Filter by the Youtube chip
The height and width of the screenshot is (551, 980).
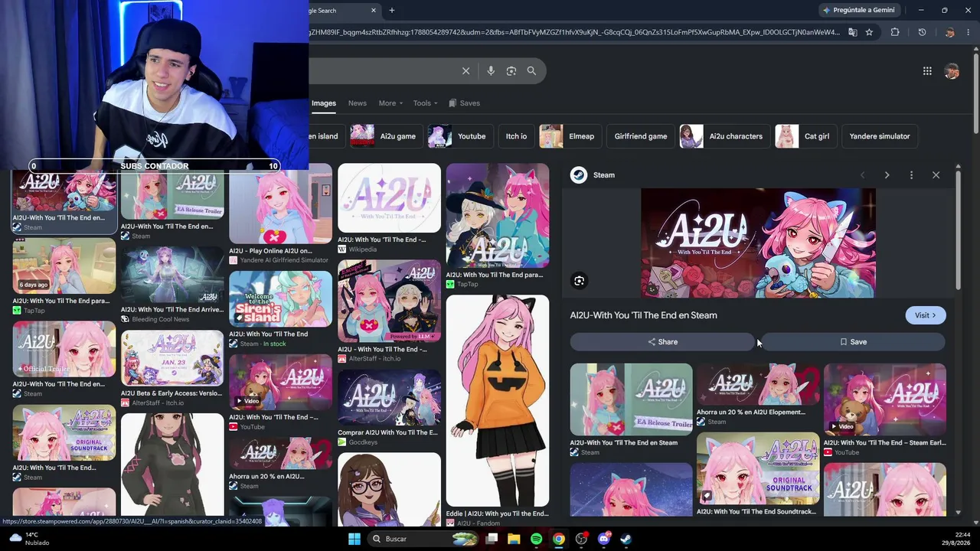coord(459,136)
